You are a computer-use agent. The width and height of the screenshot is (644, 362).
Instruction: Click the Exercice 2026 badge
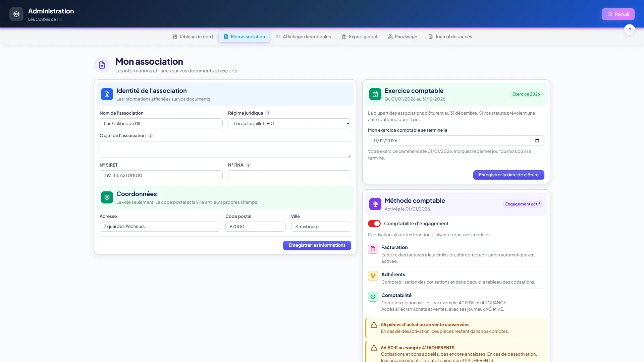click(x=526, y=95)
